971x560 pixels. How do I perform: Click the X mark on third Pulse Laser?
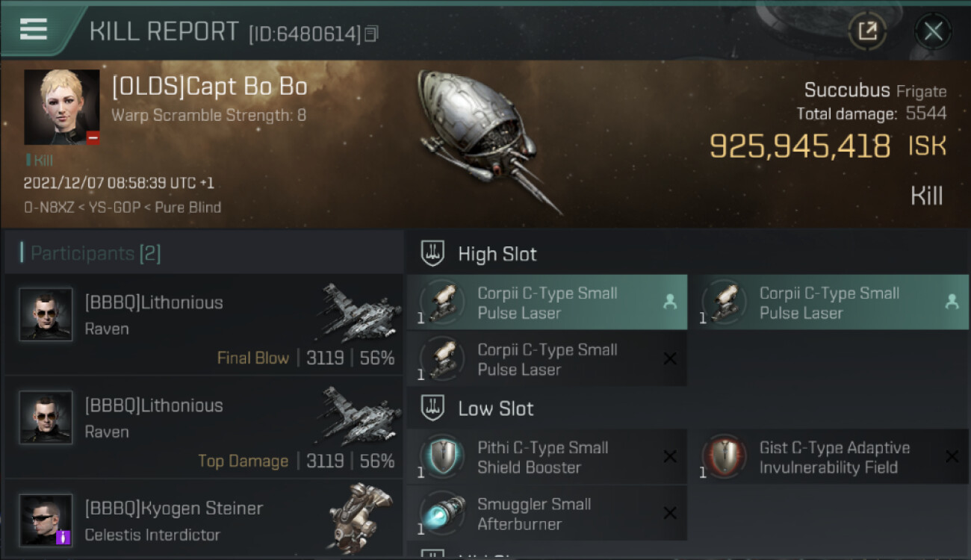pos(670,359)
